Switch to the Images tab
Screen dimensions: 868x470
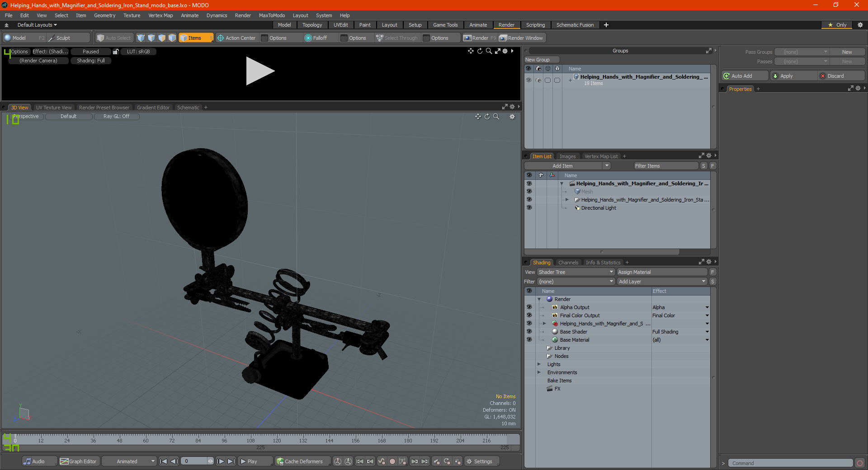tap(567, 156)
